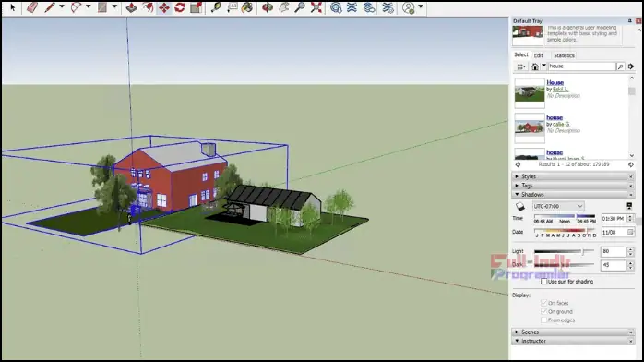Open the Extension Manager icon
The width and height of the screenshot is (644, 362).
388,7
